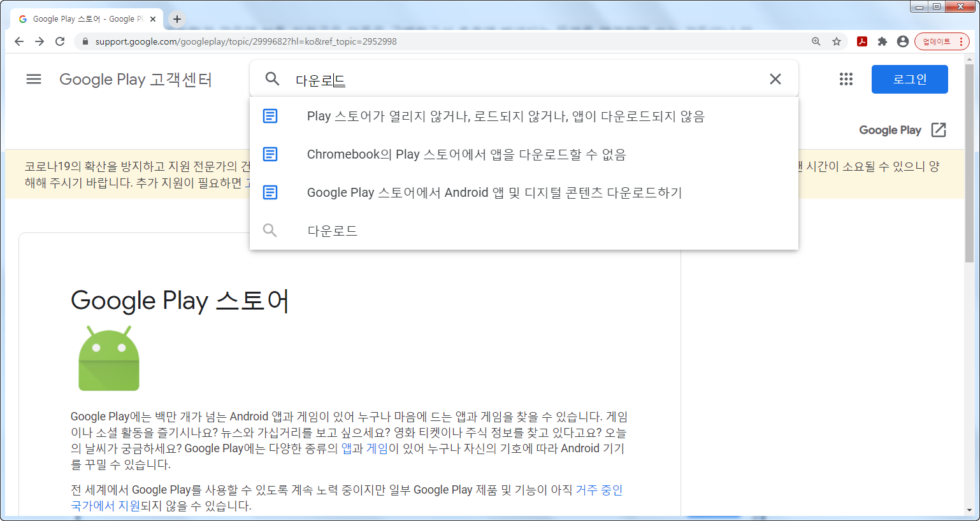
Task: Go forward in browser history
Action: coord(40,41)
